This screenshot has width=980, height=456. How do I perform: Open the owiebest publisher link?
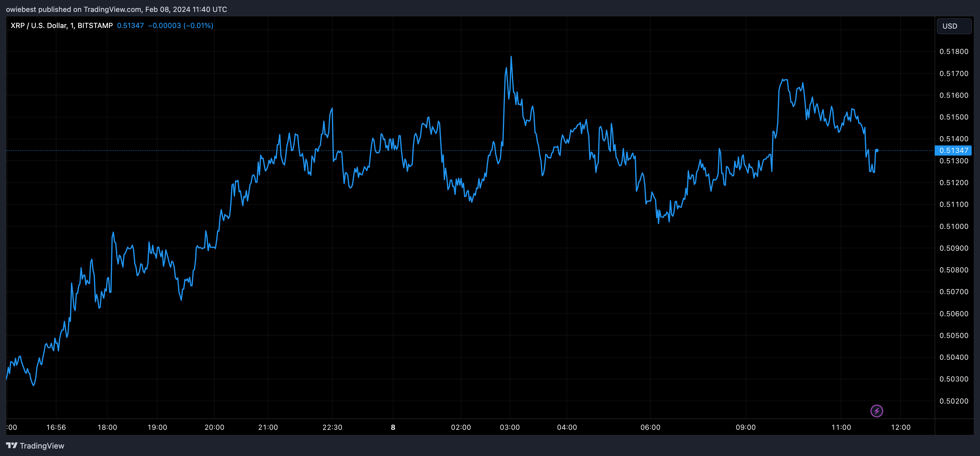point(21,10)
